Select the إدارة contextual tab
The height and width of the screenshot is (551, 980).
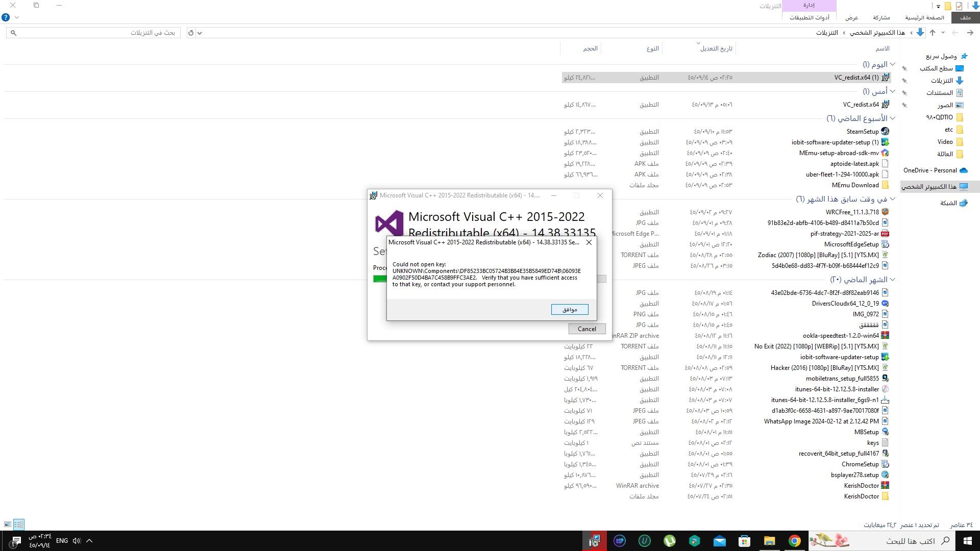click(809, 5)
